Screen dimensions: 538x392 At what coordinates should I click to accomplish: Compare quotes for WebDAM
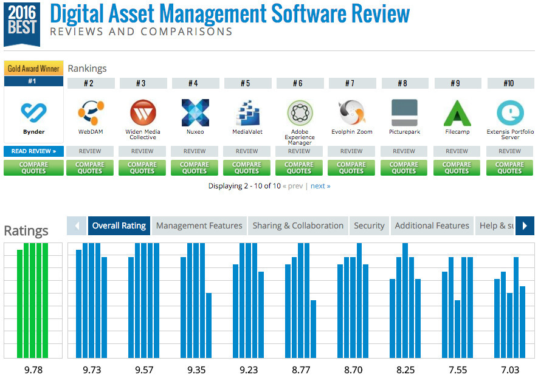coord(90,168)
